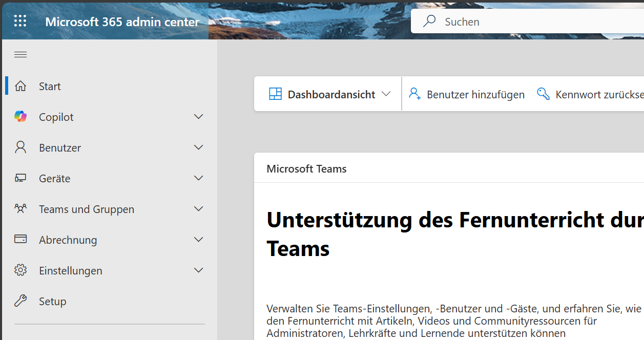Click the Copilot logo icon
The width and height of the screenshot is (644, 340).
click(20, 117)
